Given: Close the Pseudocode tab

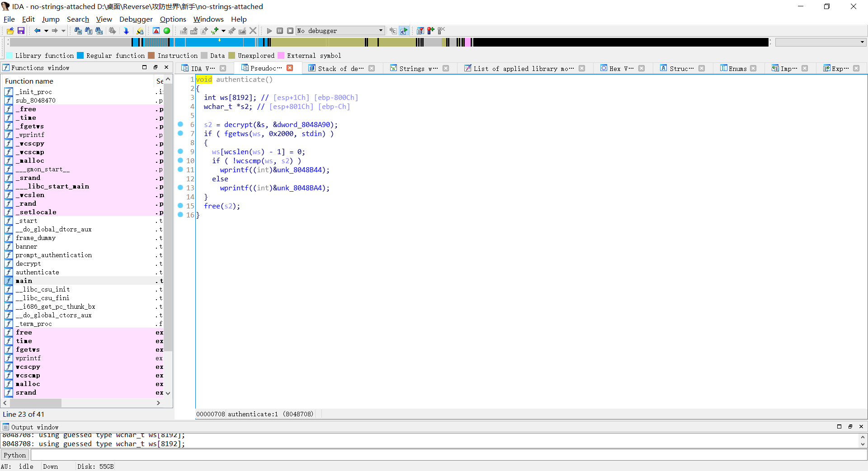Looking at the screenshot, I should (290, 68).
